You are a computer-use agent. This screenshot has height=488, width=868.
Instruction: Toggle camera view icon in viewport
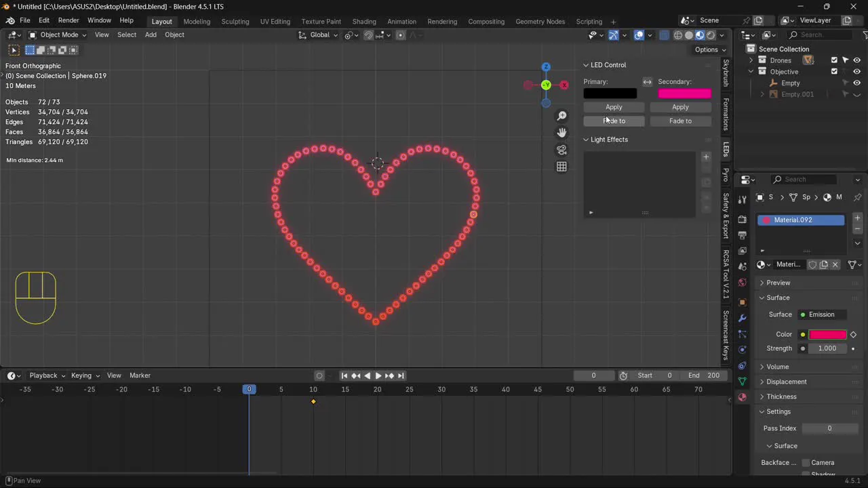tap(561, 150)
